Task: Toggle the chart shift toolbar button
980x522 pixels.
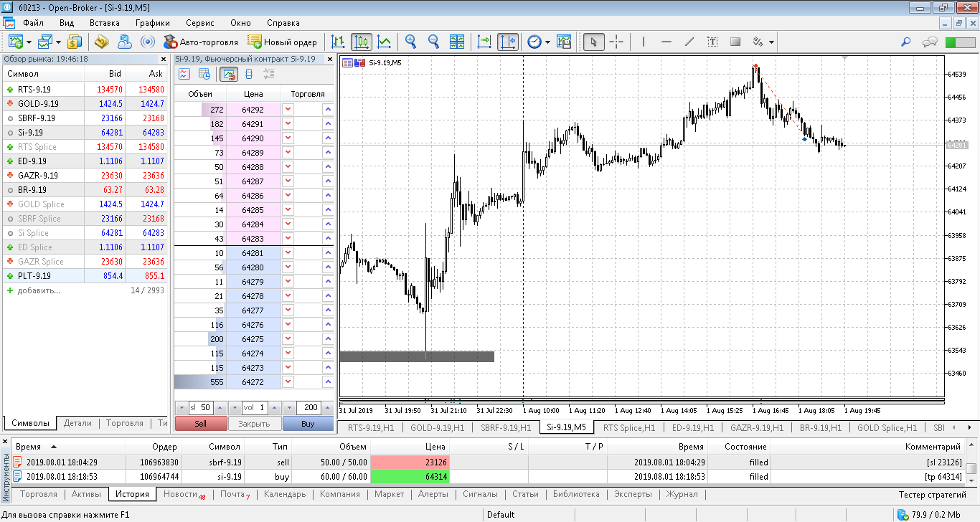Action: [507, 42]
